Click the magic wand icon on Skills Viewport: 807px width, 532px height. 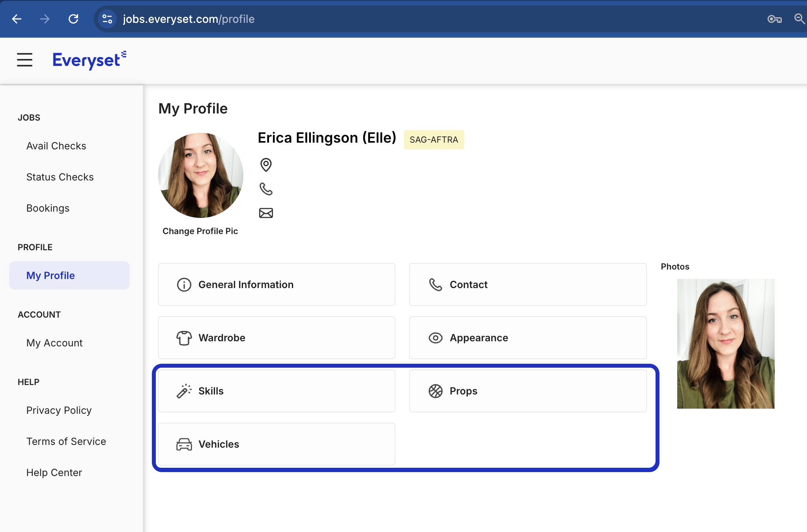point(184,391)
